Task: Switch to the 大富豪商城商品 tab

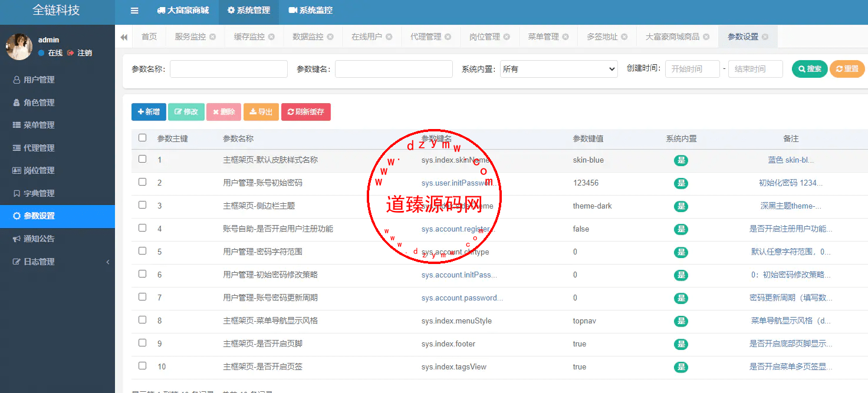Action: tap(672, 37)
